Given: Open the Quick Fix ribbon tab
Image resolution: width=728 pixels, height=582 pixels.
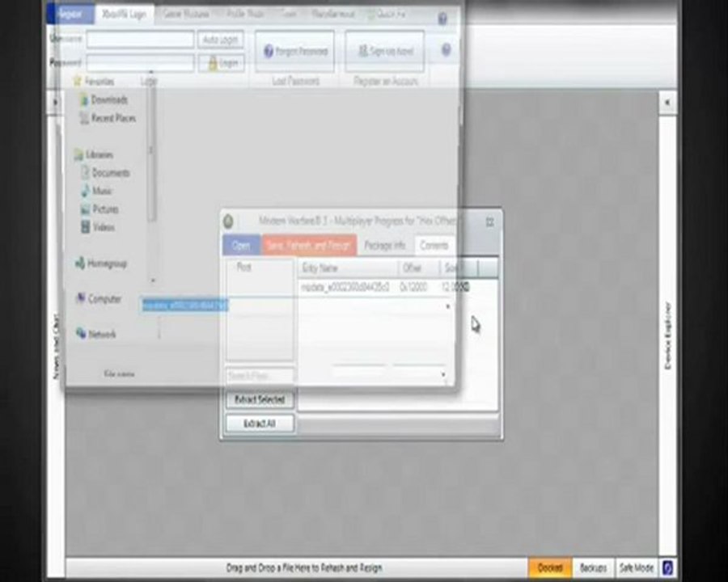Looking at the screenshot, I should pyautogui.click(x=387, y=15).
